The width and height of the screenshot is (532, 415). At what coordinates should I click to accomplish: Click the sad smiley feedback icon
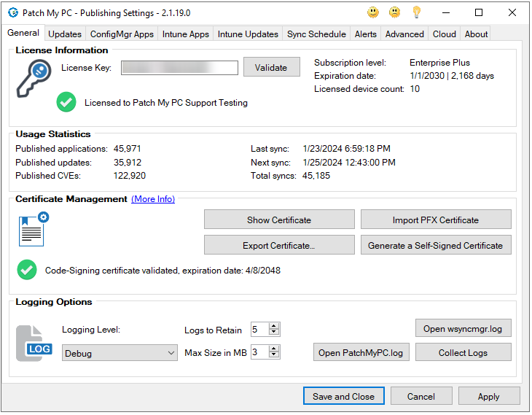tap(394, 12)
